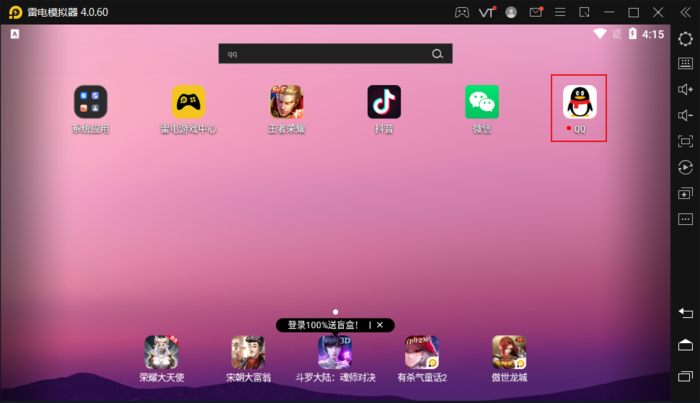This screenshot has width=700, height=403.
Task: Launch 王者荣耀 game
Action: [286, 103]
